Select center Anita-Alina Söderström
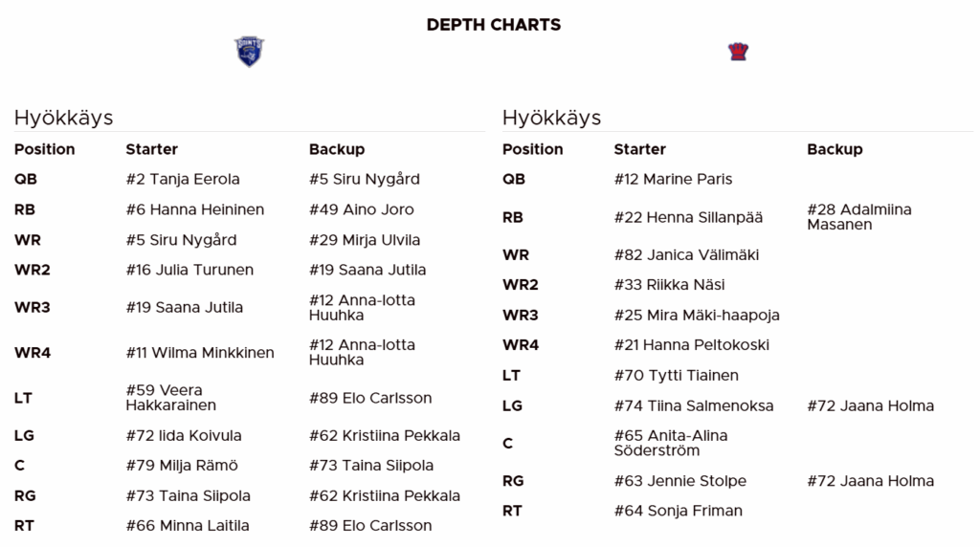This screenshot has height=547, width=980. pos(670,443)
